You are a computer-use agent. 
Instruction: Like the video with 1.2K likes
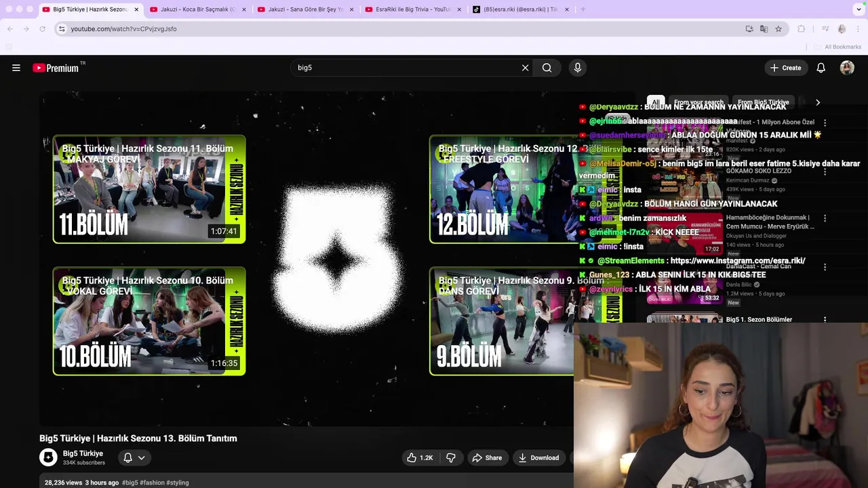[x=420, y=458]
